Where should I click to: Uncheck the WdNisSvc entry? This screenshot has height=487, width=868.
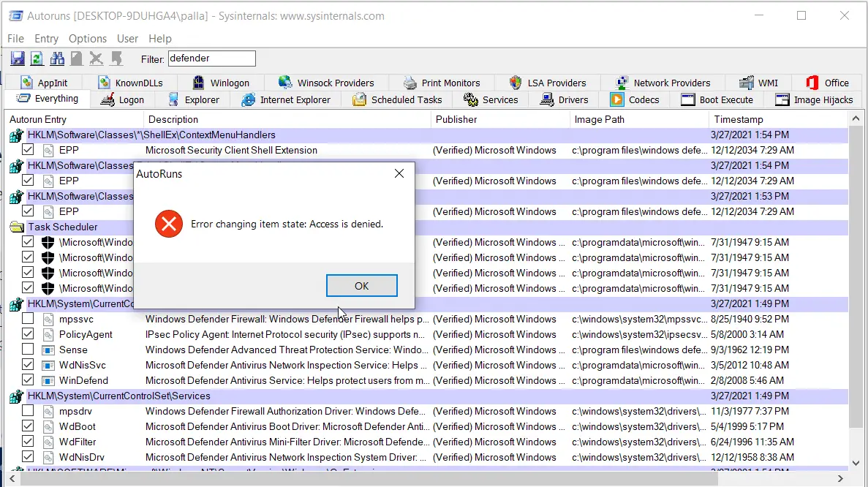tap(28, 365)
